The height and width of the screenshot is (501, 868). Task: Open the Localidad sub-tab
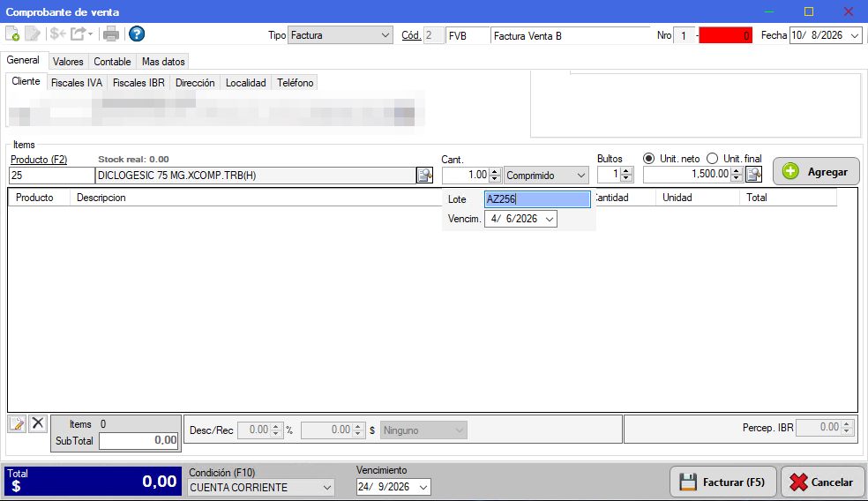pos(246,83)
